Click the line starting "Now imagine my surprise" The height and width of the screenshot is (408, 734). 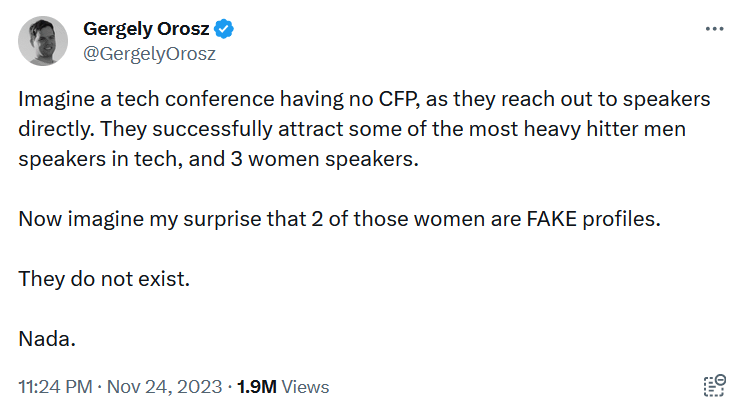(x=340, y=219)
